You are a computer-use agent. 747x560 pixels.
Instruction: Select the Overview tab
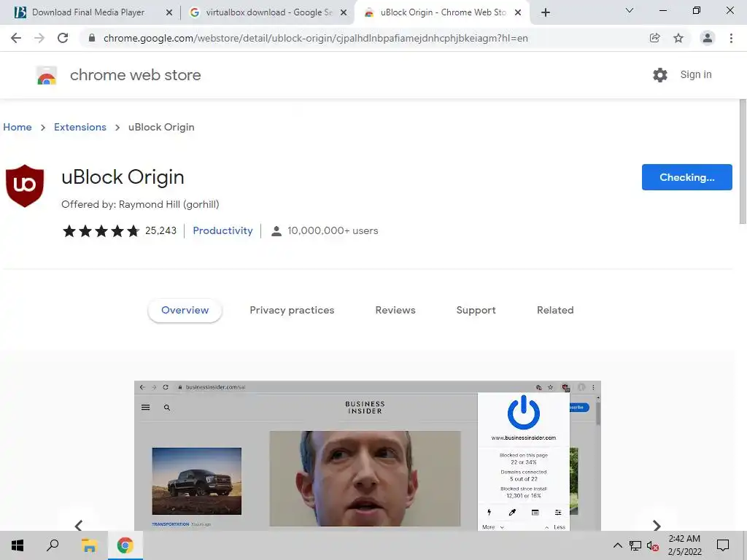[x=185, y=310]
